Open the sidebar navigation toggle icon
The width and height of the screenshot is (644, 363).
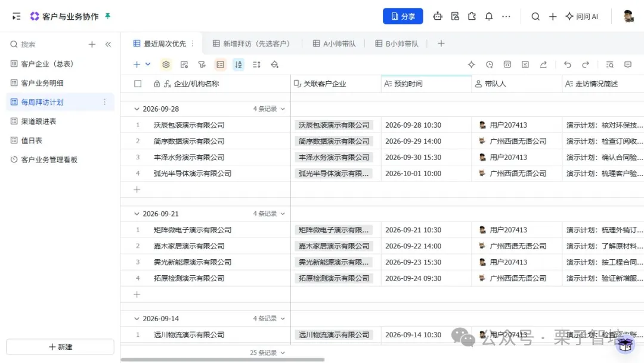[17, 17]
